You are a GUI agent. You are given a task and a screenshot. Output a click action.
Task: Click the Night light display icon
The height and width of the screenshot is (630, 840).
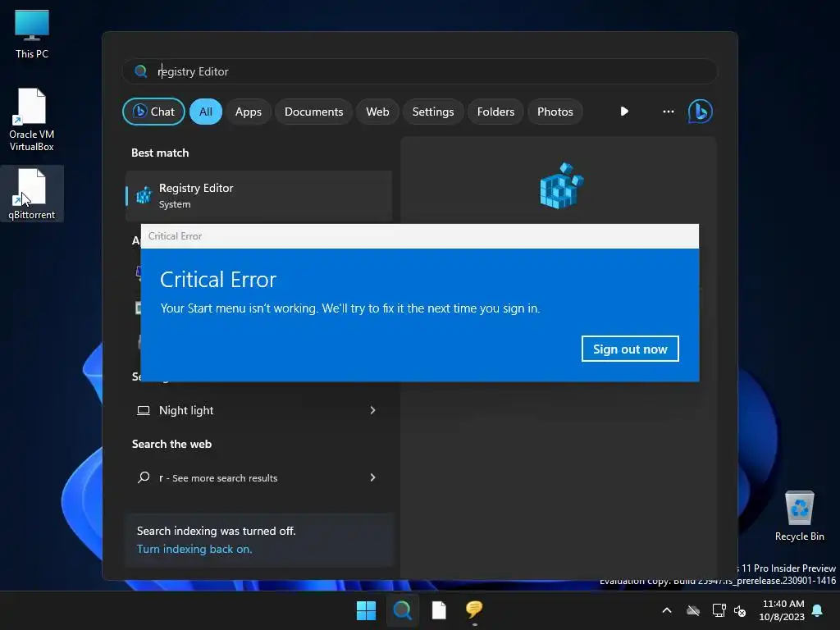point(144,410)
